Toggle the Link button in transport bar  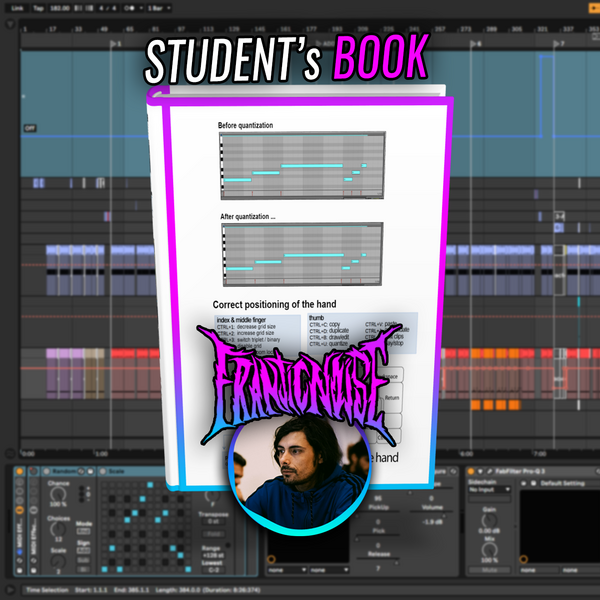click(17, 8)
